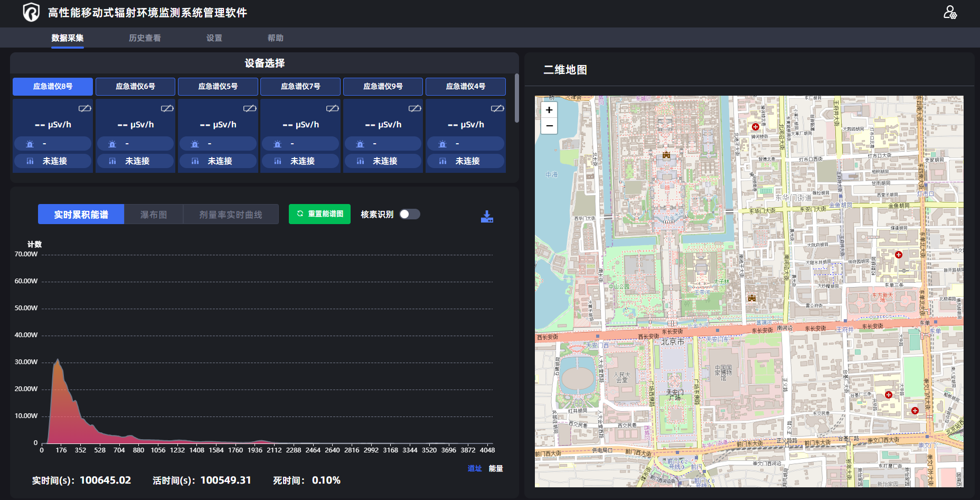Show the 剂量率实时曲线 tab
The image size is (980, 500).
(230, 215)
